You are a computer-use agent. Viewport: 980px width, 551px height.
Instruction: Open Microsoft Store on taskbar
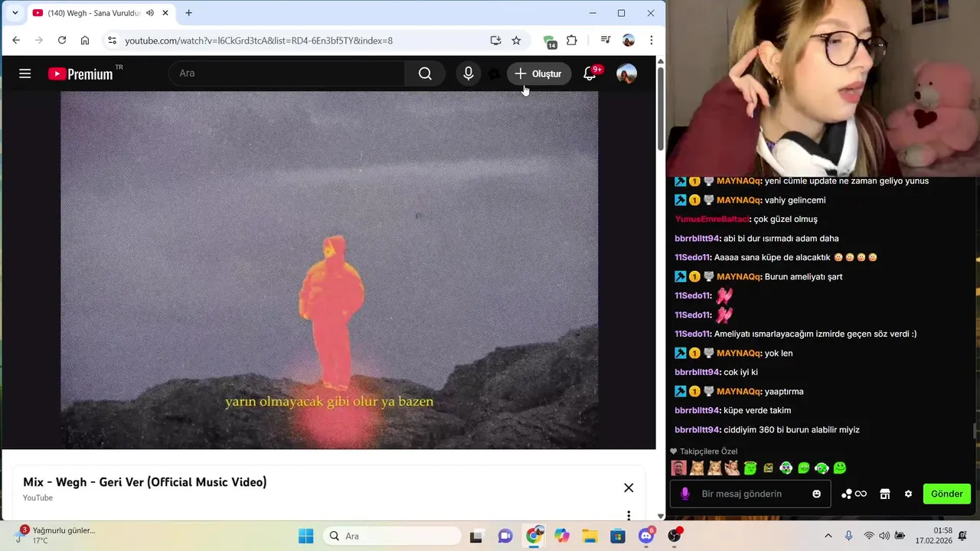[x=618, y=536]
